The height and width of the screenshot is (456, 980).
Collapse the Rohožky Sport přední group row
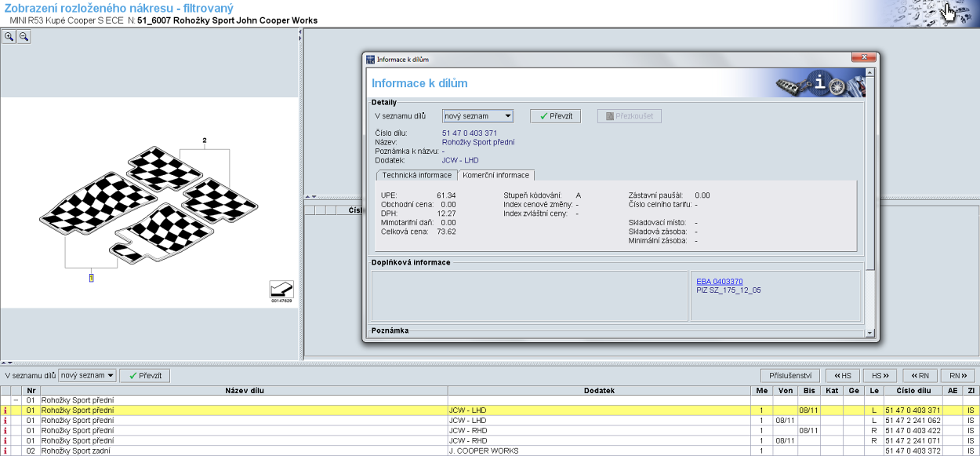16,400
